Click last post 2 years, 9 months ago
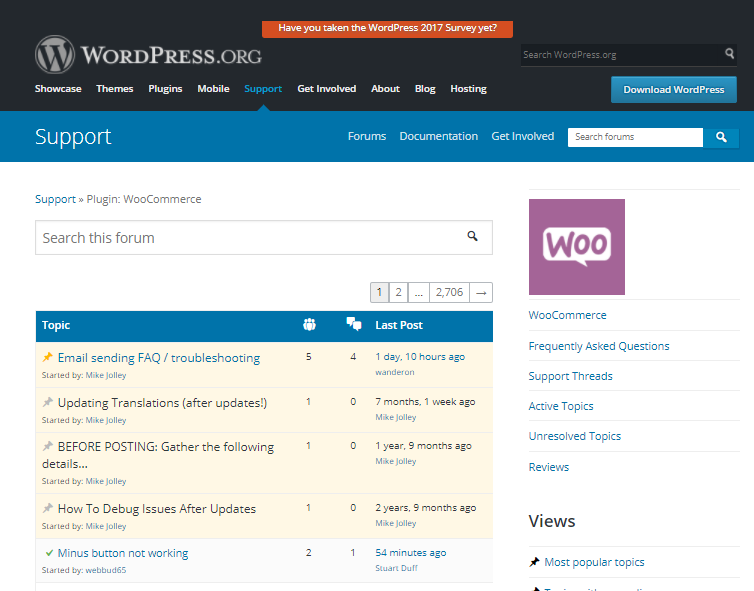This screenshot has width=754, height=591. [426, 508]
